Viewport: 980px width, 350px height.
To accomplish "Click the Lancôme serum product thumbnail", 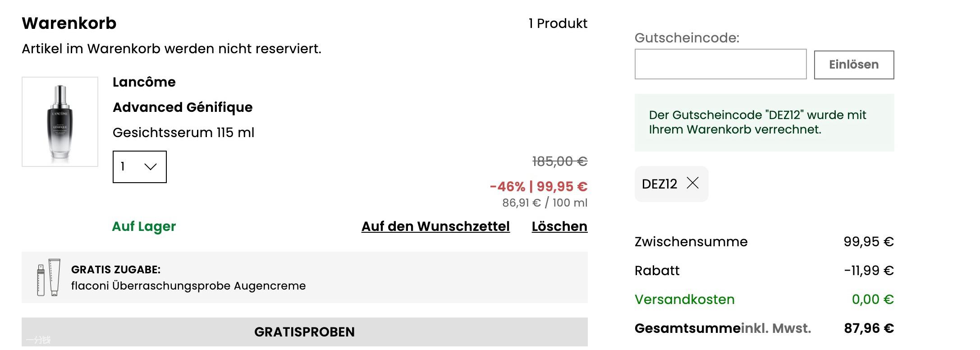I will [60, 122].
